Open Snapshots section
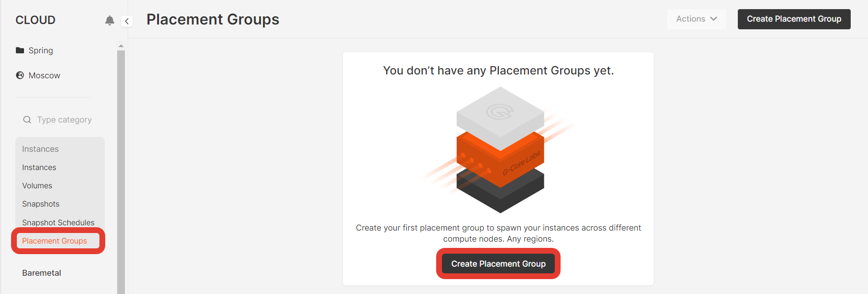868x294 pixels. click(41, 204)
